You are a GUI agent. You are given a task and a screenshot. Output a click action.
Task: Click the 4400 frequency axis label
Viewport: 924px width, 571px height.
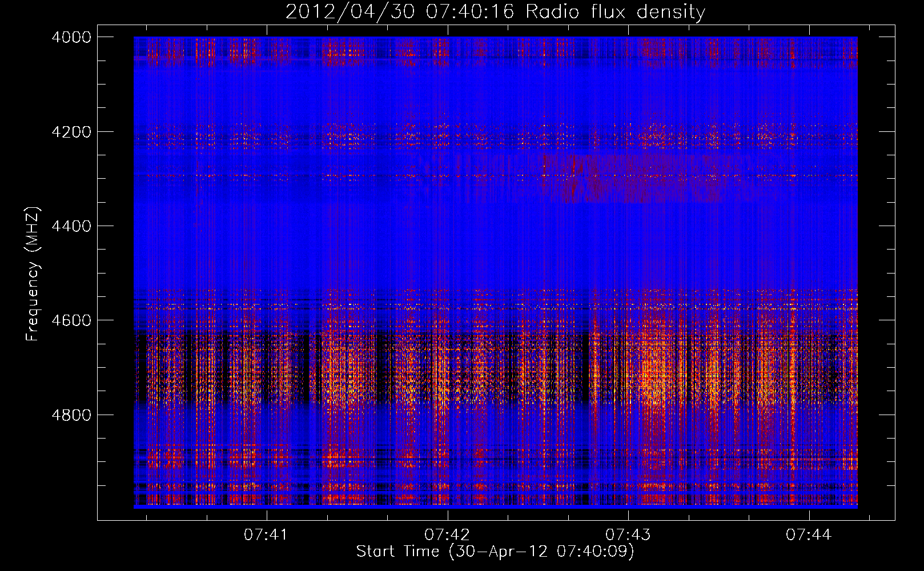click(x=71, y=226)
